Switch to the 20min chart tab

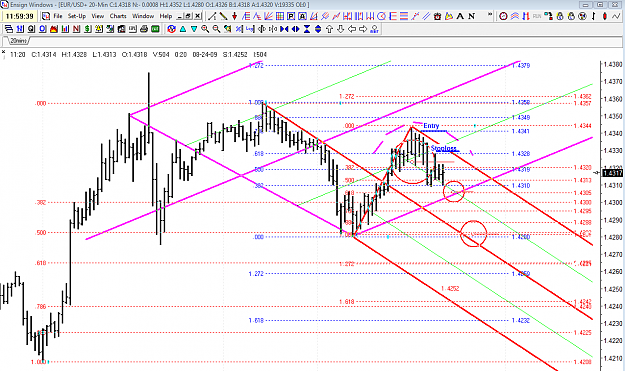[18, 41]
